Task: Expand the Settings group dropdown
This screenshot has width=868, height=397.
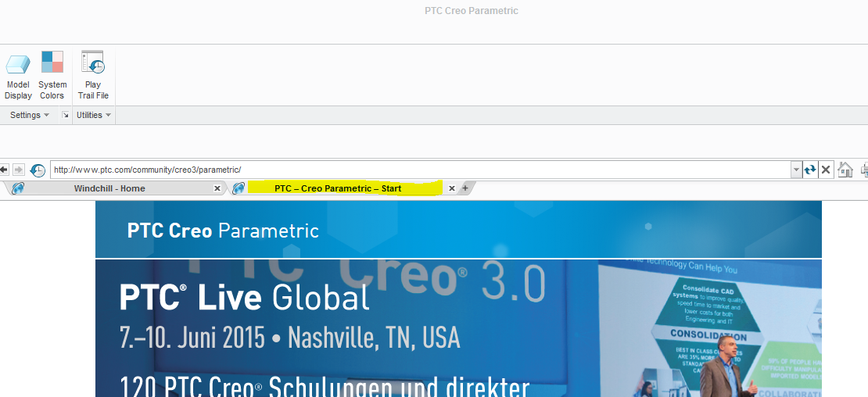Action: 30,115
